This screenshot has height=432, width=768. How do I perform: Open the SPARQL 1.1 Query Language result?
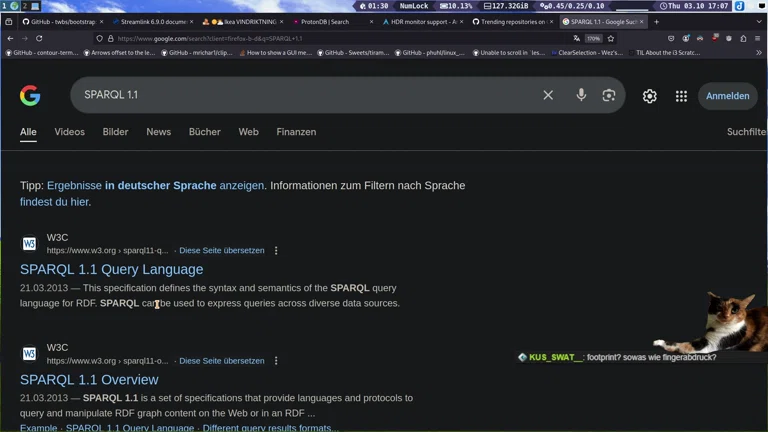(x=111, y=269)
